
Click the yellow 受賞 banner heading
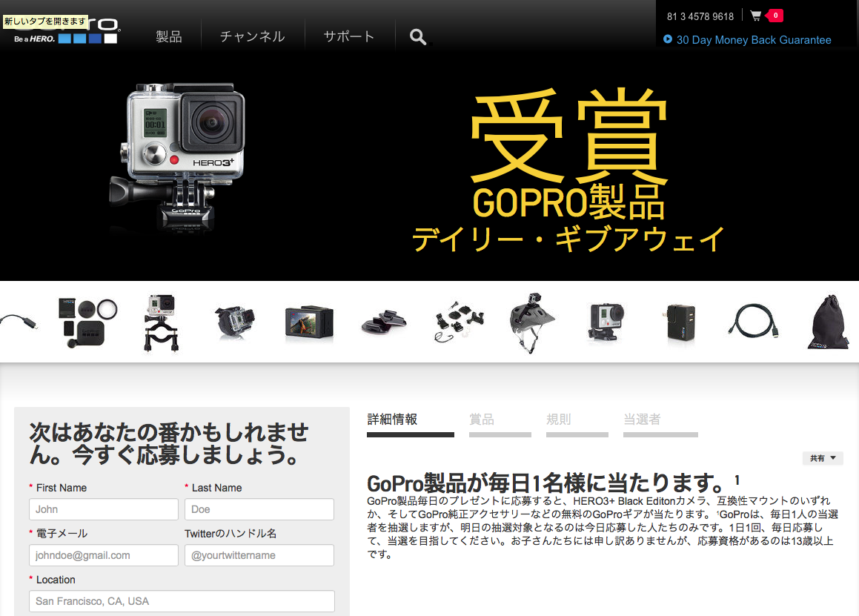[568, 136]
